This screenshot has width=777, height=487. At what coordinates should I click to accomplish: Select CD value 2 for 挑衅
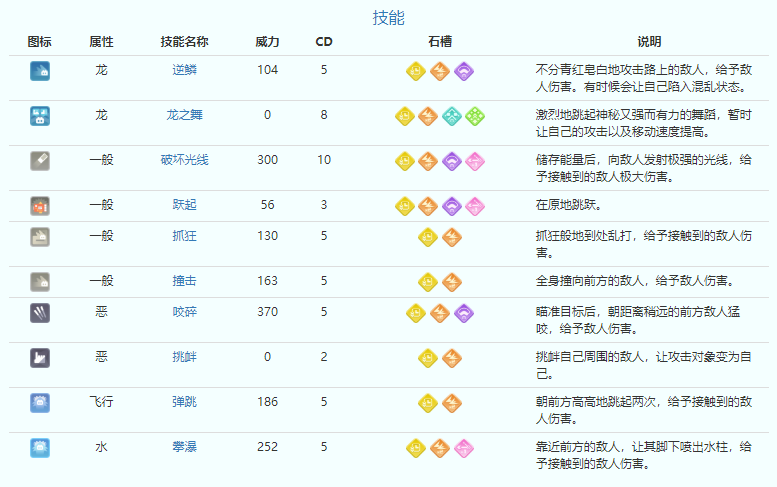(324, 357)
